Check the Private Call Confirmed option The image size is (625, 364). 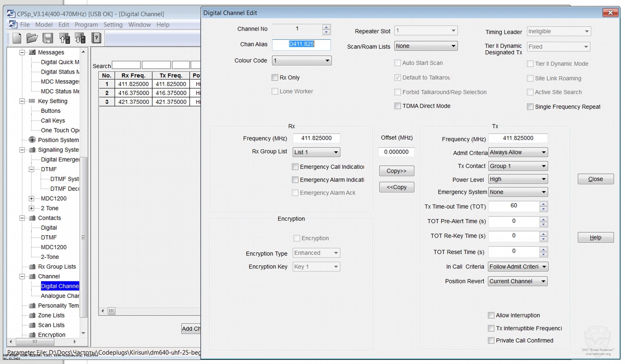pyautogui.click(x=491, y=340)
